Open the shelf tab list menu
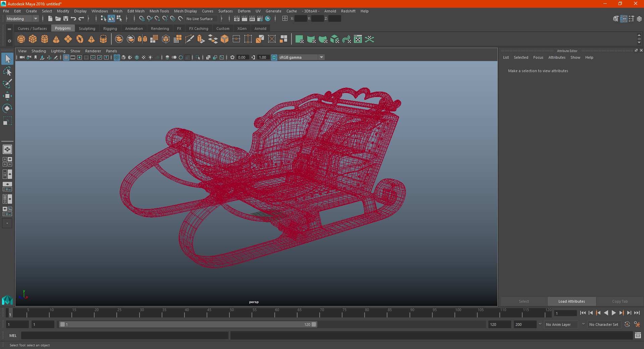 point(9,29)
